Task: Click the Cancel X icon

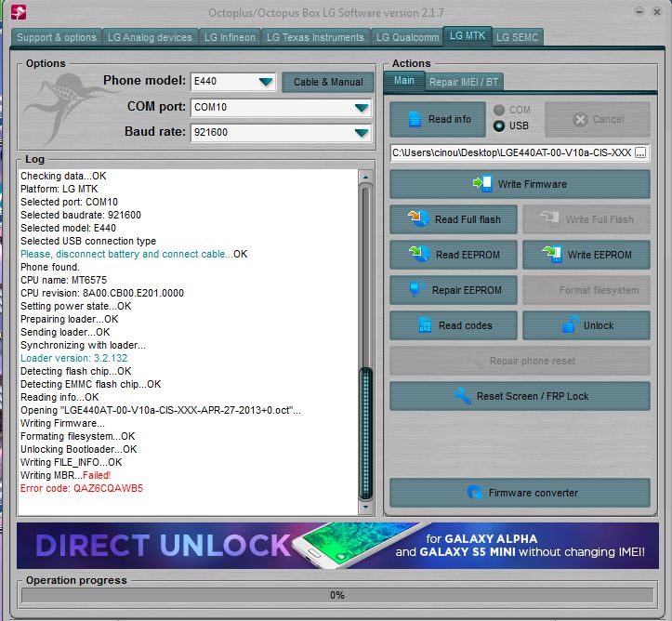Action: pos(580,120)
